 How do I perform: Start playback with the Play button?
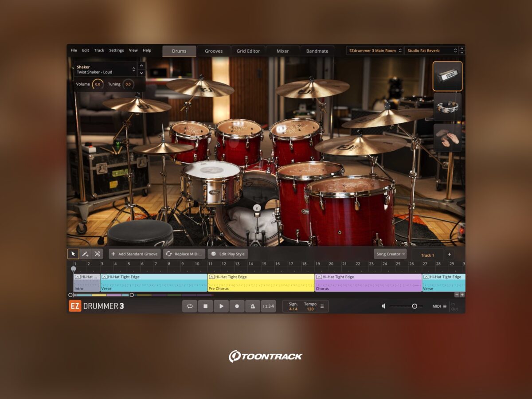tap(221, 306)
